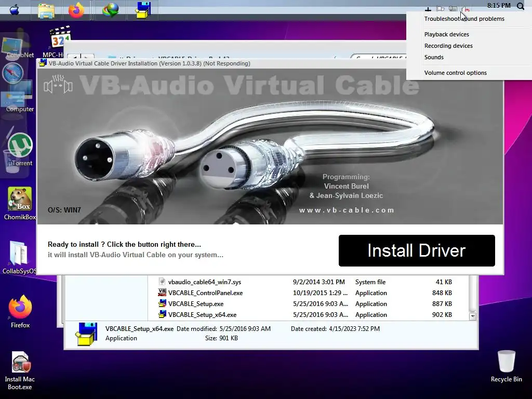Choose Troubleshoot sound problems
The height and width of the screenshot is (399, 532).
pyautogui.click(x=464, y=19)
